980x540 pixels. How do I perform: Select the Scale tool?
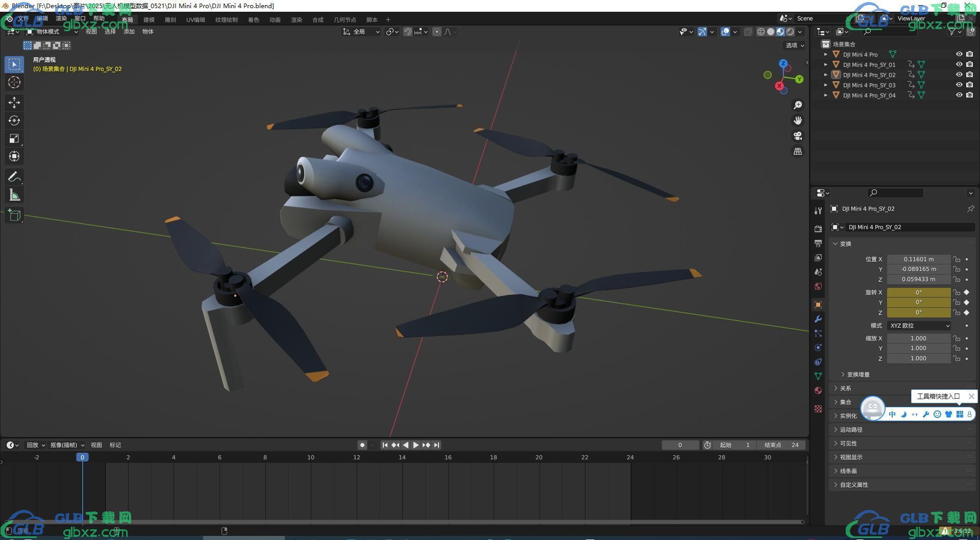tap(14, 138)
